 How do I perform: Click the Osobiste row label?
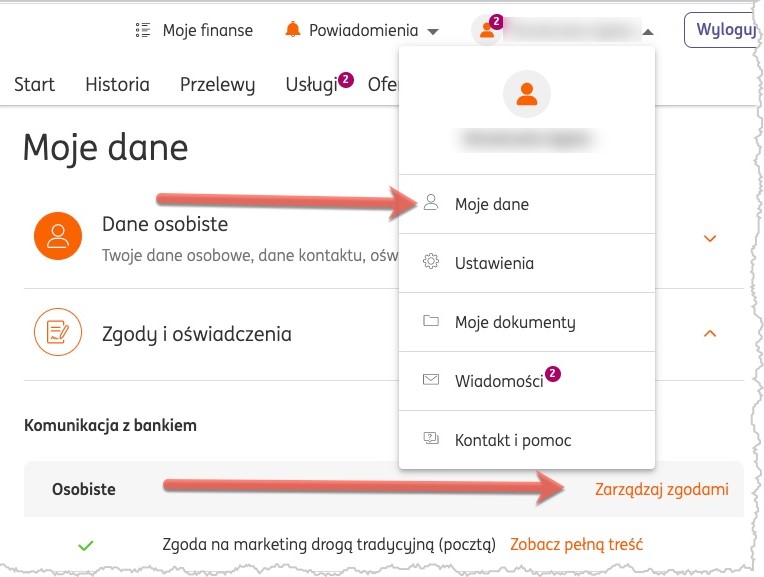84,489
